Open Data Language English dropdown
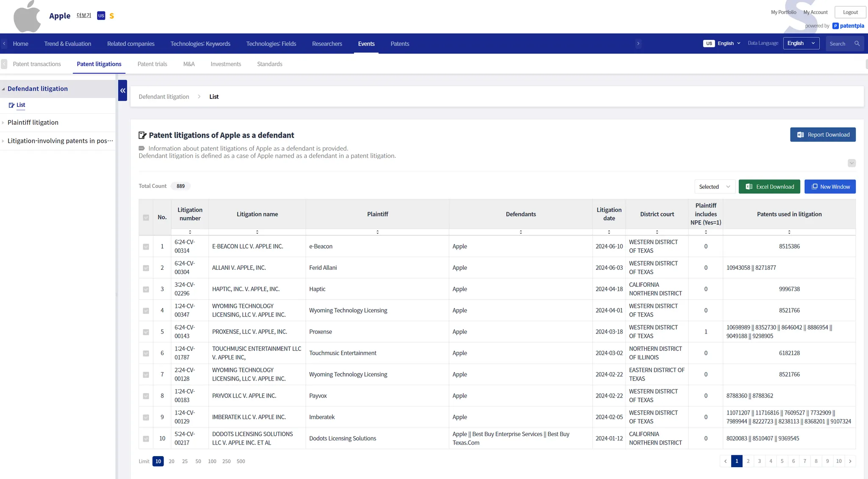868x479 pixels. [x=801, y=43]
